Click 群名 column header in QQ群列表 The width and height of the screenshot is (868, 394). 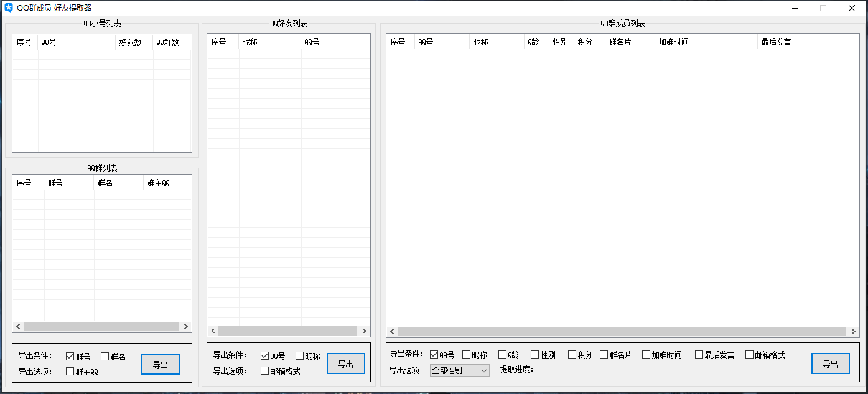(x=119, y=183)
